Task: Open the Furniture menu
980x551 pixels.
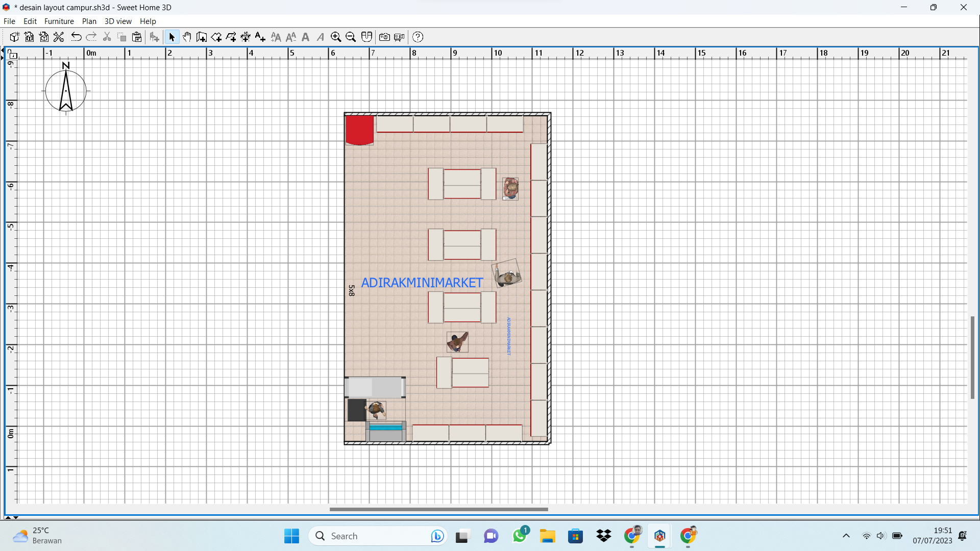Action: click(59, 21)
